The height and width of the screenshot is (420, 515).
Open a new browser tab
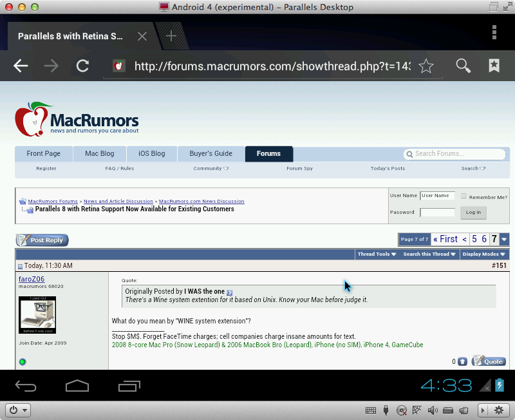171,36
